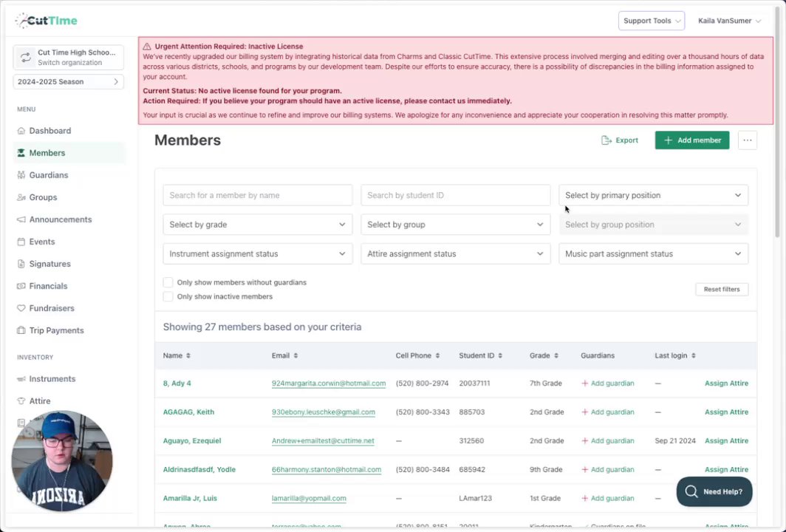
Task: Open Financials from the sidebar menu
Action: [48, 286]
